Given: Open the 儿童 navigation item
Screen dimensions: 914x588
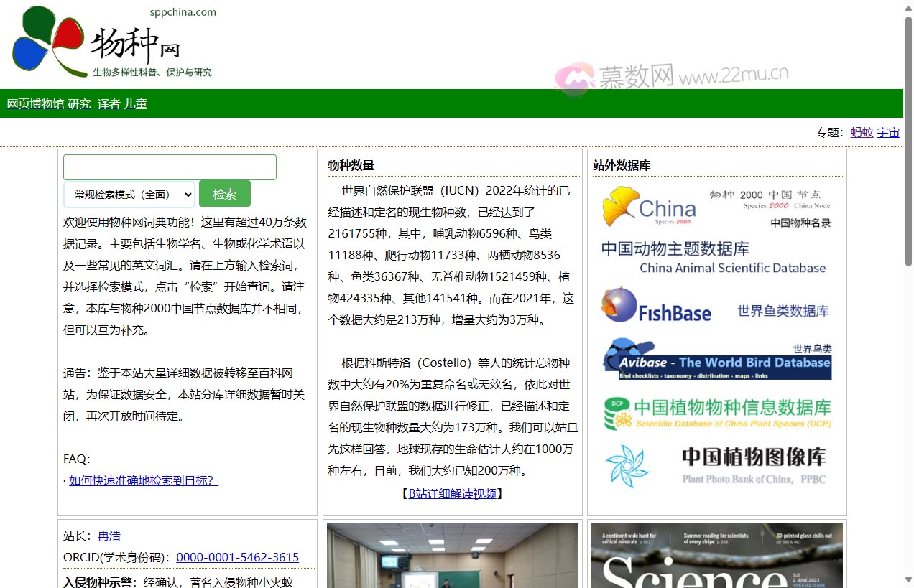Looking at the screenshot, I should click(x=136, y=104).
